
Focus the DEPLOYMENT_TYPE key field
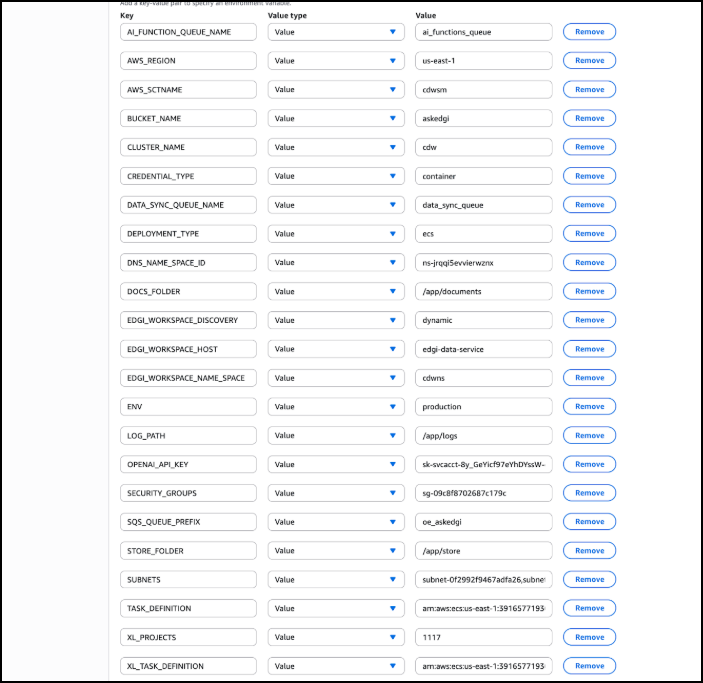(x=187, y=233)
